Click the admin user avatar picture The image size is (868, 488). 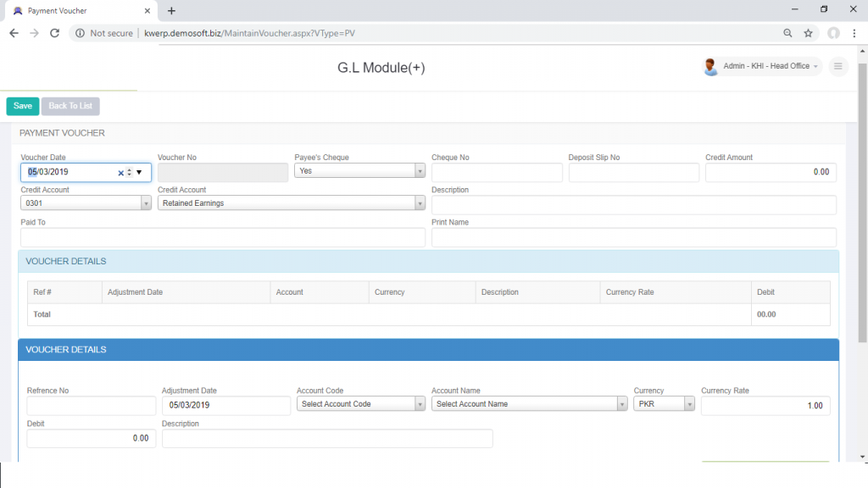pyautogui.click(x=711, y=66)
